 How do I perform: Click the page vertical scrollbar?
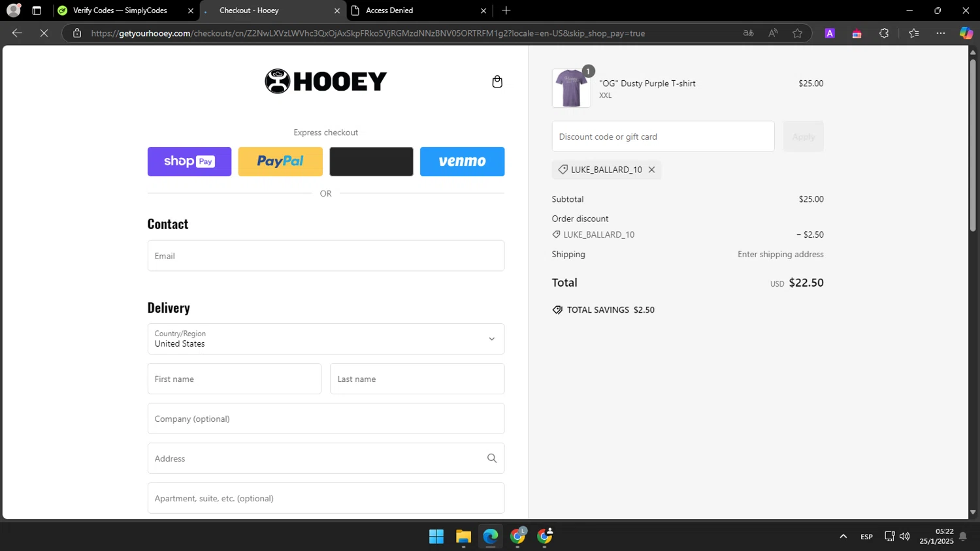[x=973, y=146]
